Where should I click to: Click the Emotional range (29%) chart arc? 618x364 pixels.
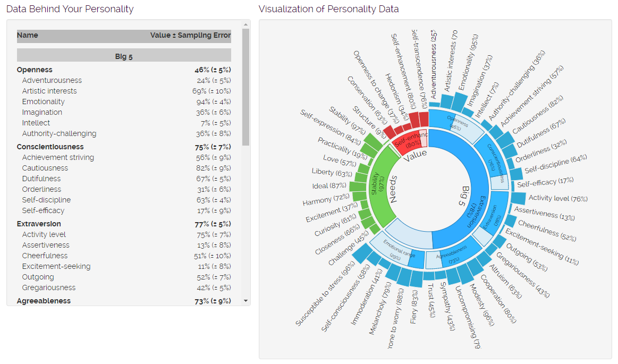tap(398, 250)
